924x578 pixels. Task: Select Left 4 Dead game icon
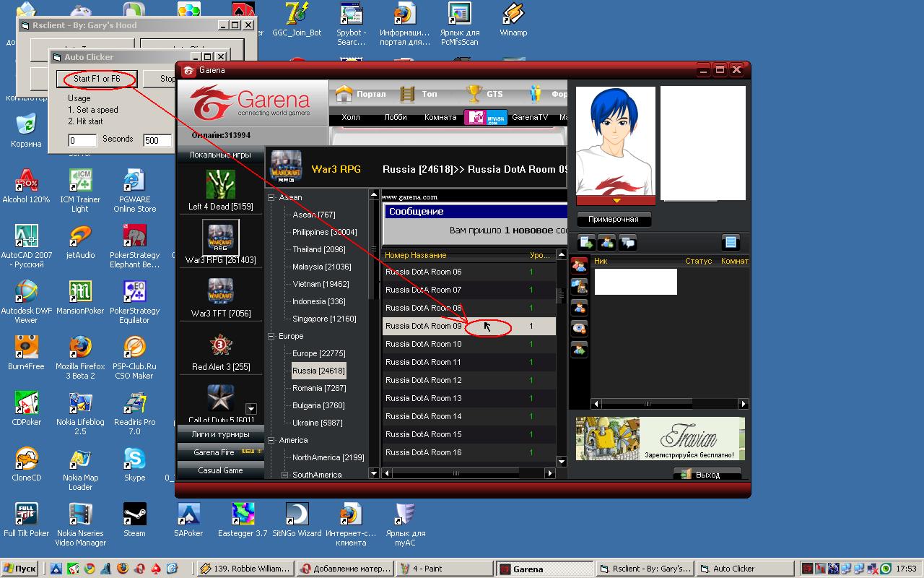click(221, 185)
